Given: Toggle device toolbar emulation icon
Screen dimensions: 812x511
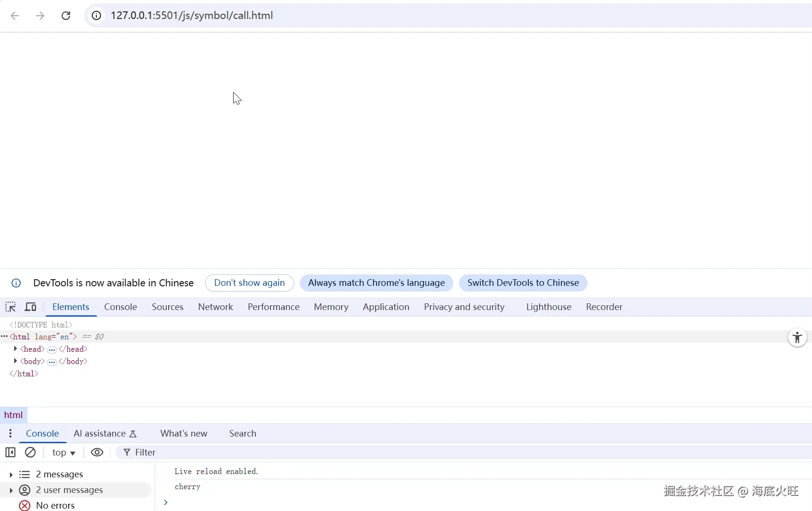Looking at the screenshot, I should click(x=30, y=307).
